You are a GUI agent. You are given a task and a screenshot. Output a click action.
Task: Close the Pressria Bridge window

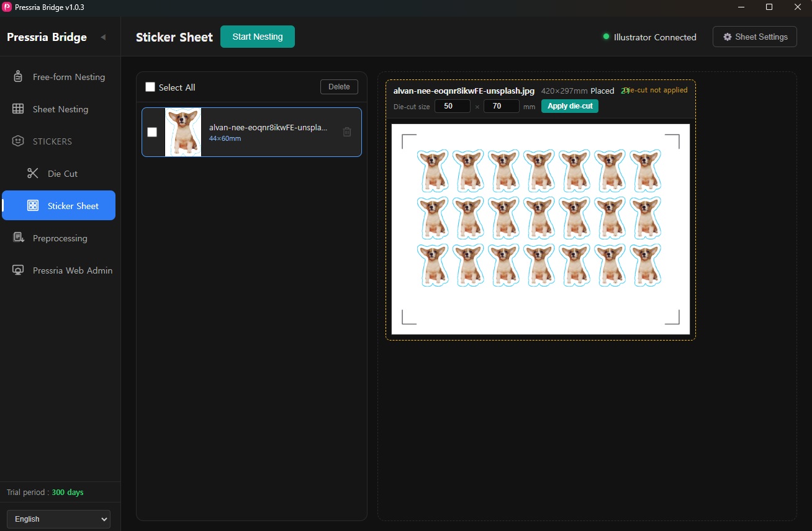tap(798, 7)
